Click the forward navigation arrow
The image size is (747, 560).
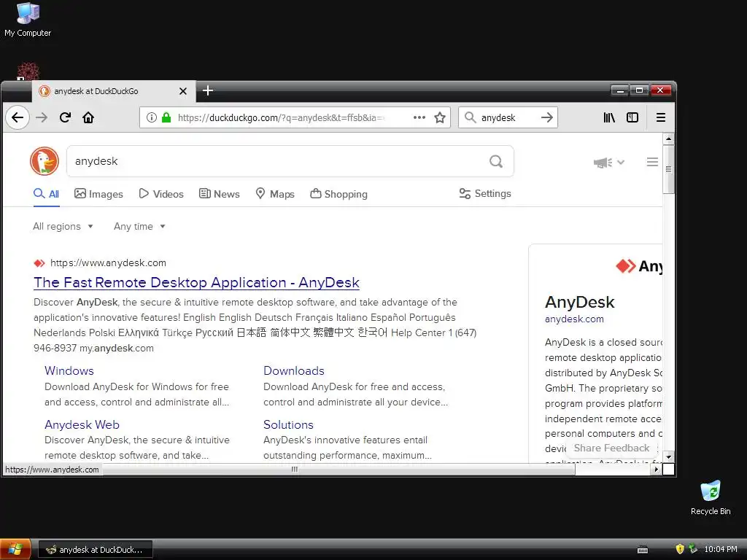[42, 117]
